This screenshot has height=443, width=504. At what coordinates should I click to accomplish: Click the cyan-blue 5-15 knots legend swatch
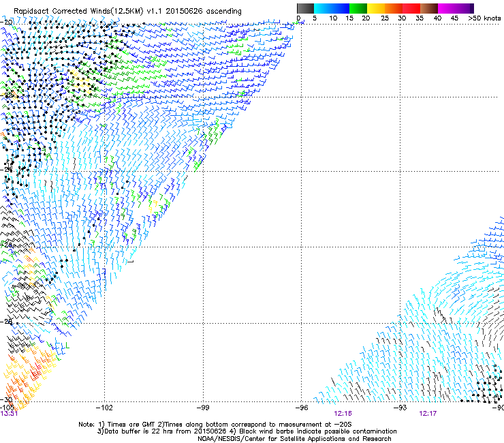click(332, 8)
